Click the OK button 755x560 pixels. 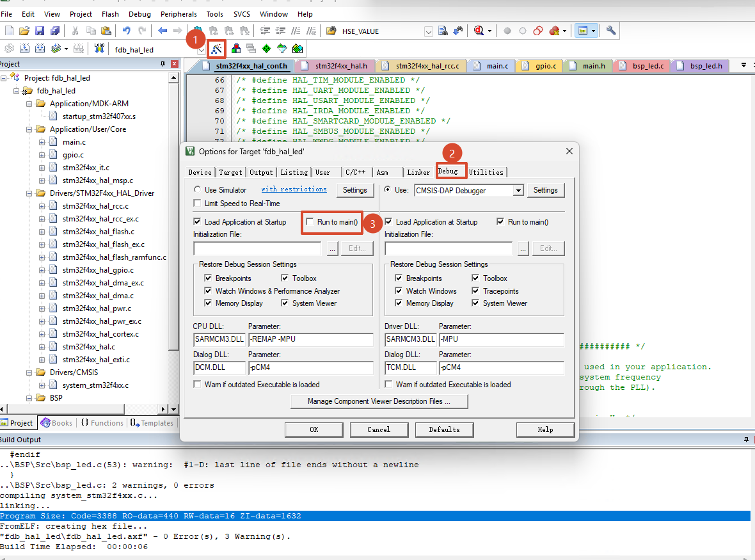(314, 429)
